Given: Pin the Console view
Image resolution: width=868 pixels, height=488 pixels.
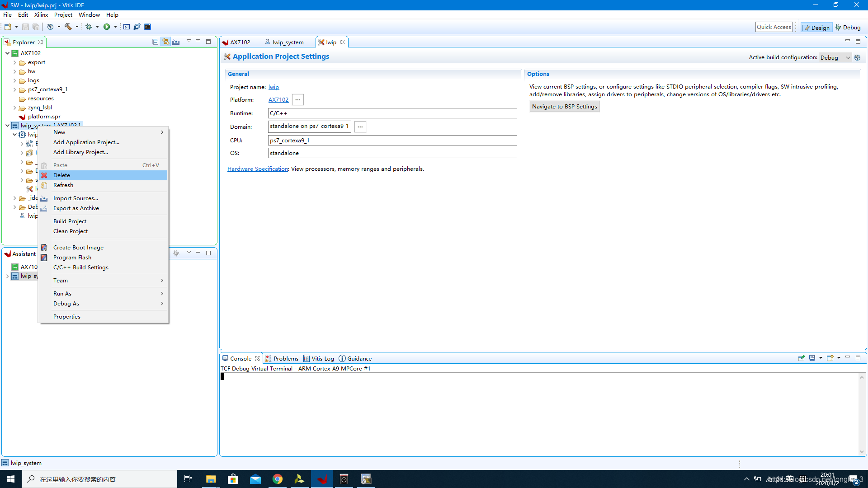Looking at the screenshot, I should [x=802, y=358].
